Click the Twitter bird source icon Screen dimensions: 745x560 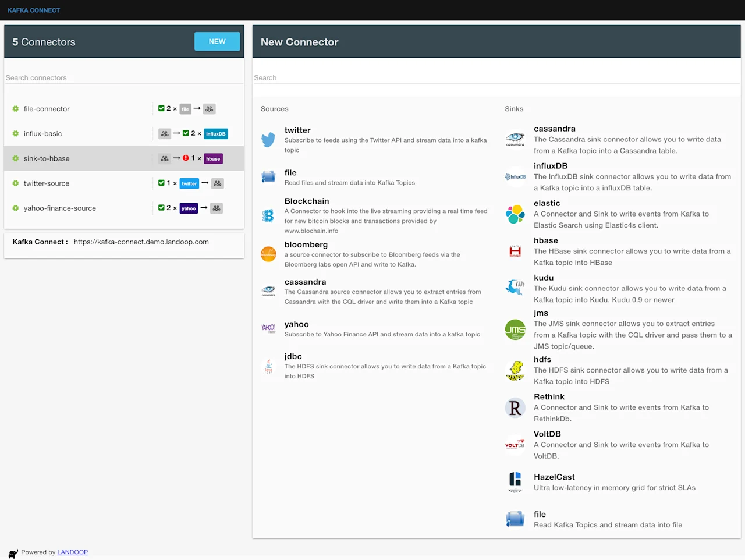click(268, 140)
